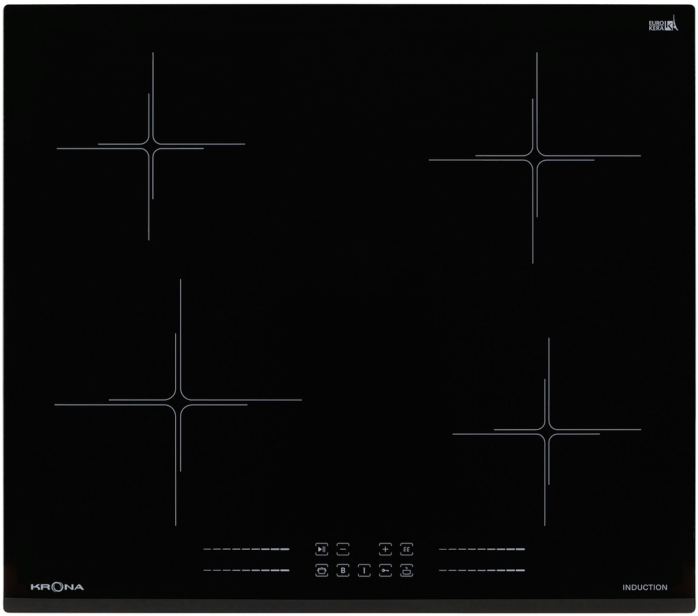Click the Krona brand logo

[57, 587]
